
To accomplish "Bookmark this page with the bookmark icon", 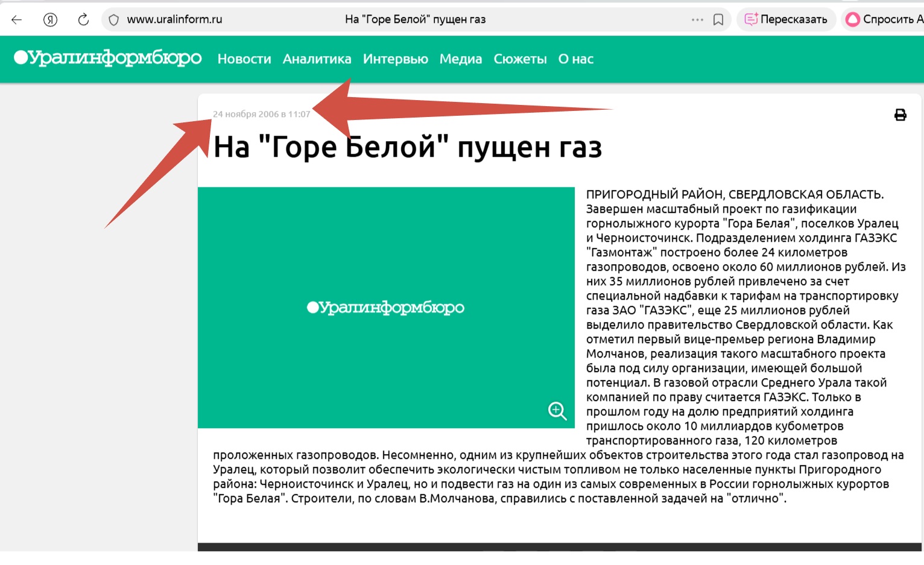I will click(x=718, y=19).
